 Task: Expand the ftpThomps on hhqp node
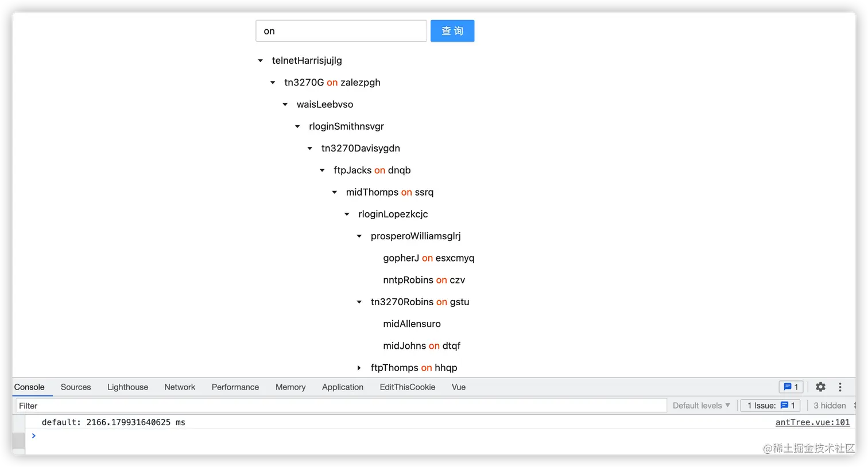(x=359, y=368)
